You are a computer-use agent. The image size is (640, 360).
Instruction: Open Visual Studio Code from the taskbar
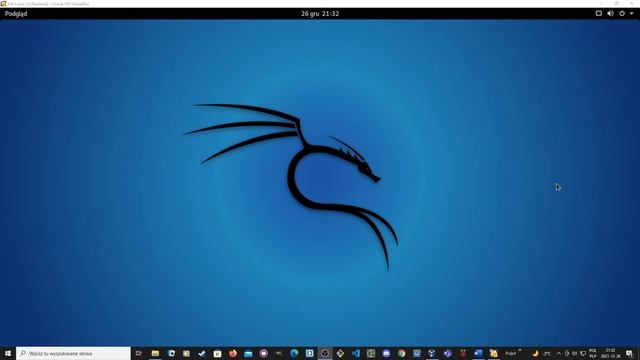point(356,353)
